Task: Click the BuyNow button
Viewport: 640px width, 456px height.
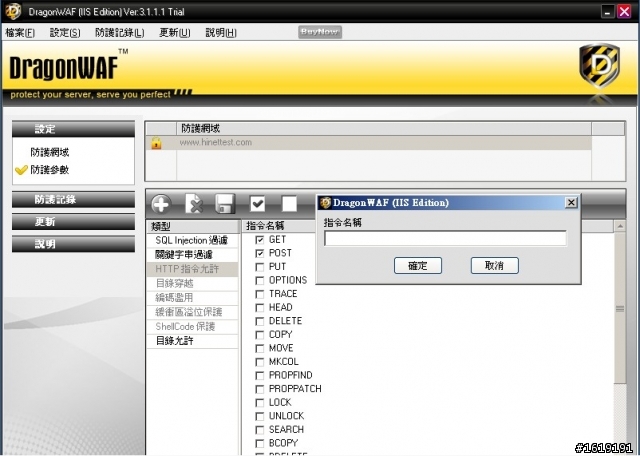Action: [320, 32]
